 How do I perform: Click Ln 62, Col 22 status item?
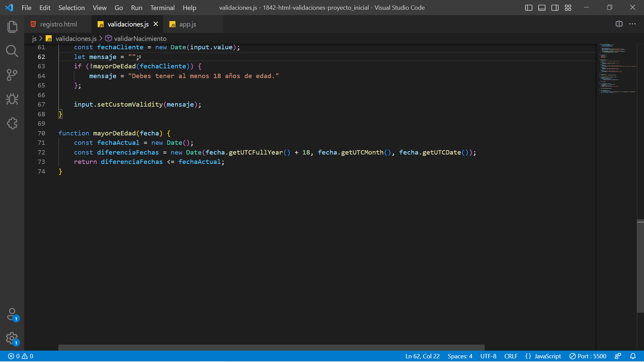[x=422, y=356]
